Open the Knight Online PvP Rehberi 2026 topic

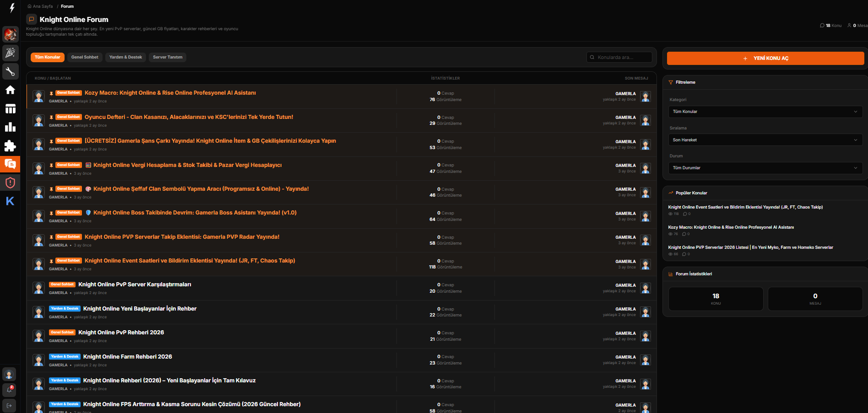click(x=121, y=333)
